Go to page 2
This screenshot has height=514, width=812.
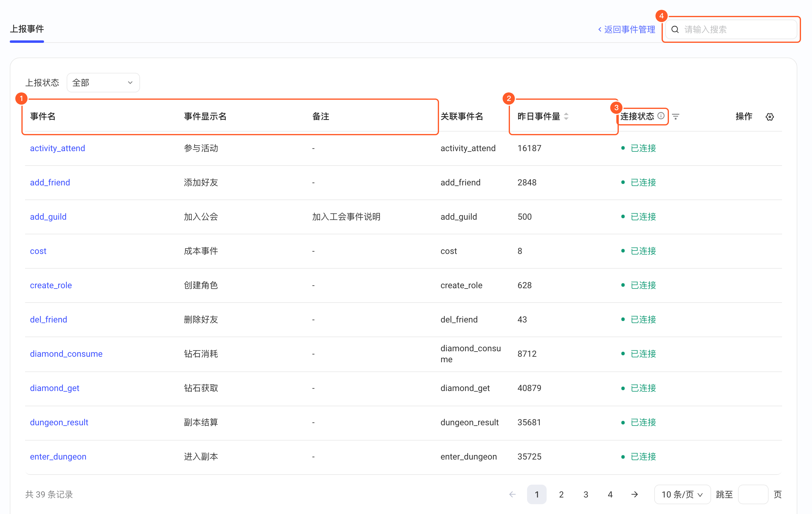pos(561,494)
